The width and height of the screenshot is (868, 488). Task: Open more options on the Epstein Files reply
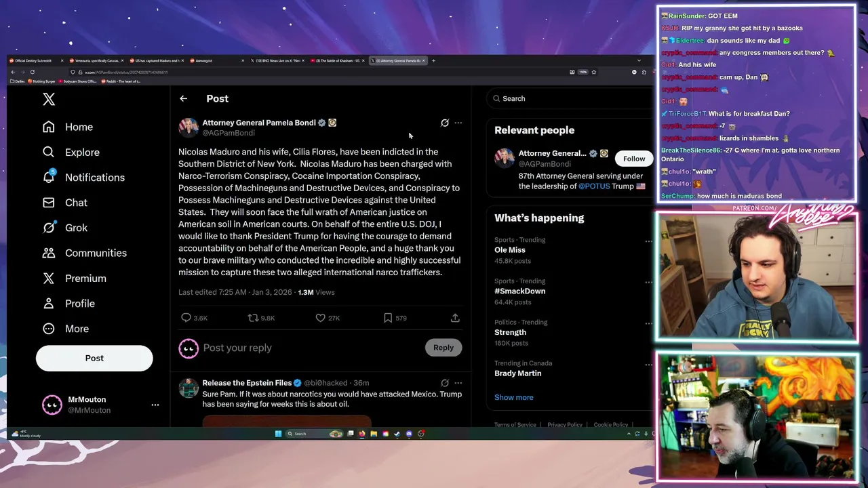(x=458, y=383)
